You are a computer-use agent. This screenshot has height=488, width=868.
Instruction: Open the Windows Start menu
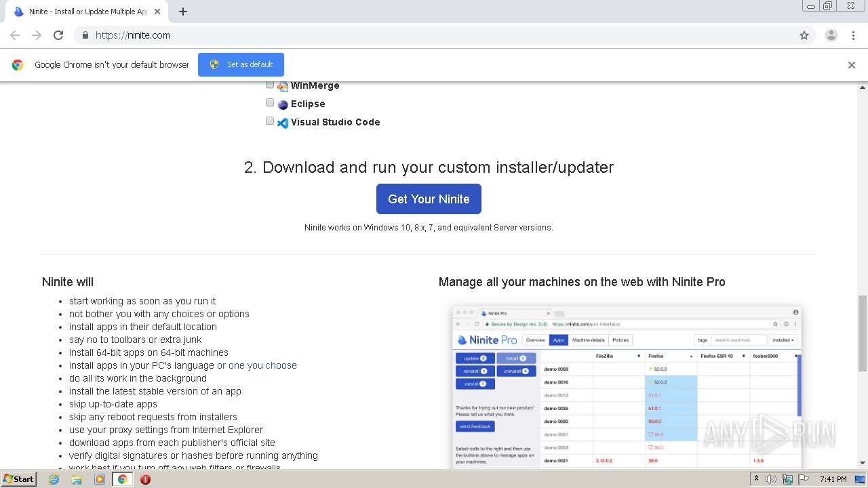[x=19, y=479]
